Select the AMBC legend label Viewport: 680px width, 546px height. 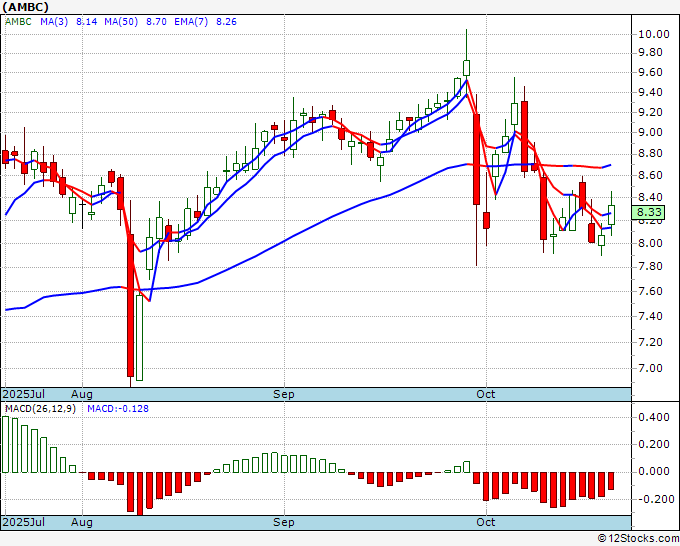(19, 22)
